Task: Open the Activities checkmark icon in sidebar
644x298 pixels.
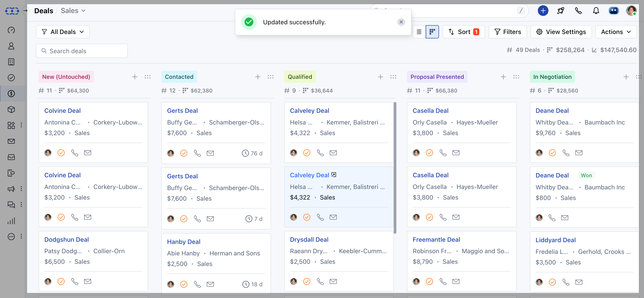Action: tap(11, 77)
